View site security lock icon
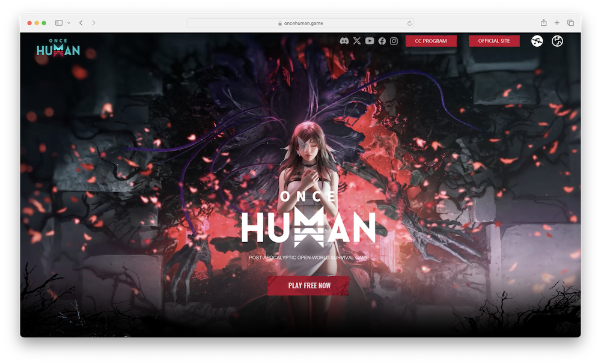Screen dimensions: 601x364 [280, 23]
